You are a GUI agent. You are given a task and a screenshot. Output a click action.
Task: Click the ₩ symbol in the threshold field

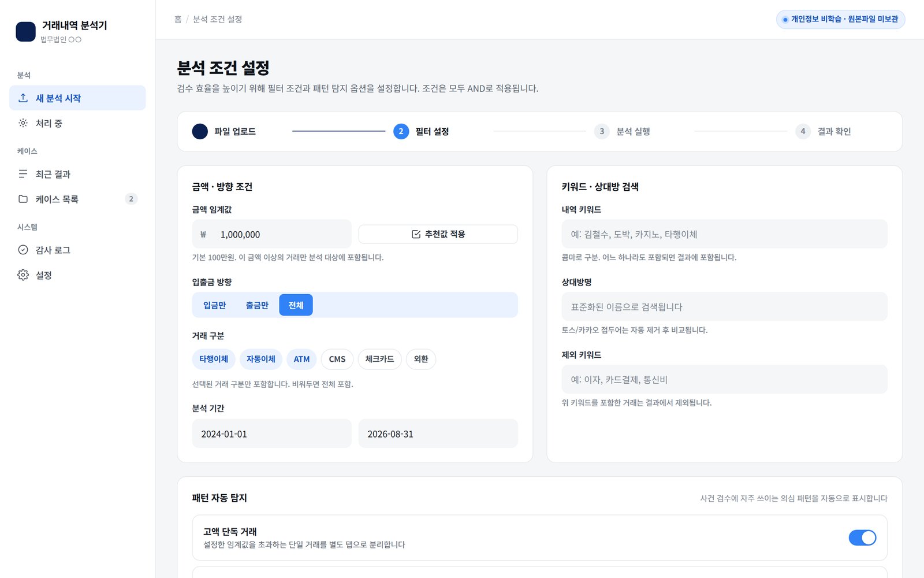pos(203,235)
